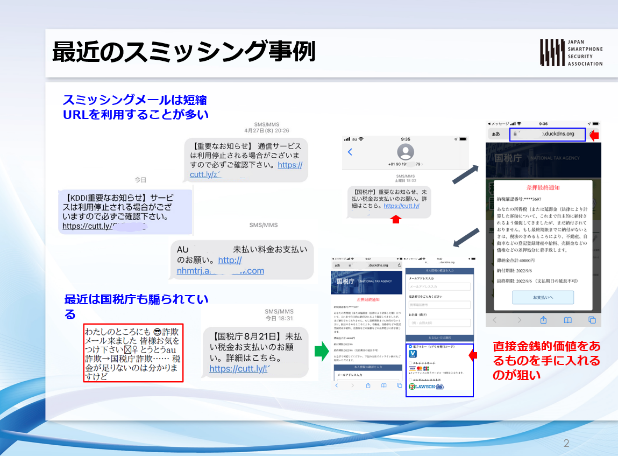This screenshot has height=456, width=618.
Task: Tap the Safari forward arrow in the large phone
Action: pyautogui.click(x=519, y=320)
